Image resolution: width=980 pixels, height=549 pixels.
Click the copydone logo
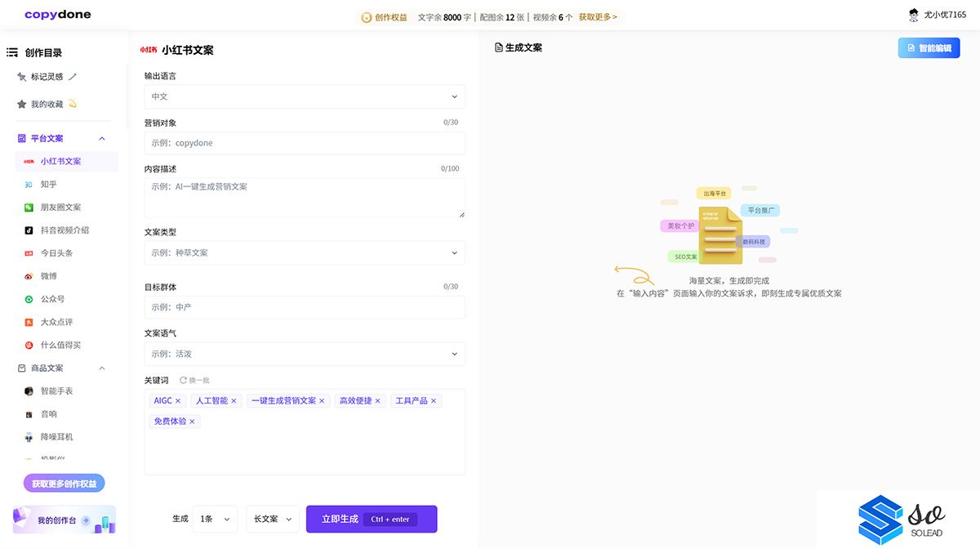58,15
